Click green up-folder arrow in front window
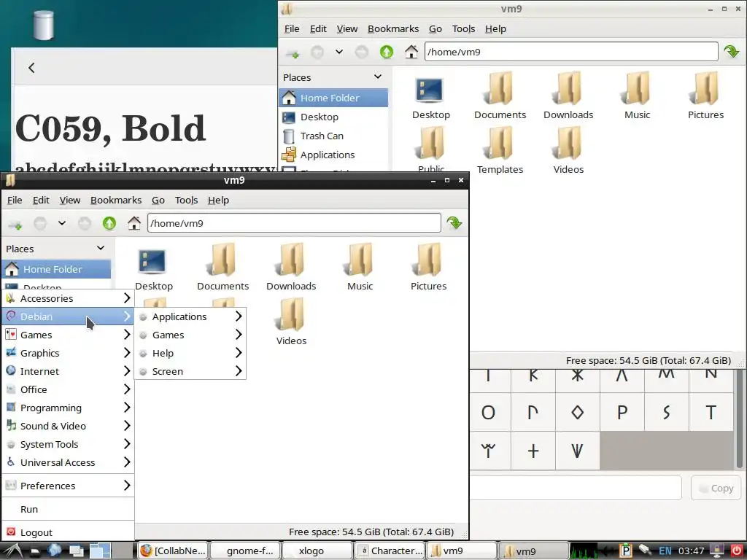 pos(109,223)
